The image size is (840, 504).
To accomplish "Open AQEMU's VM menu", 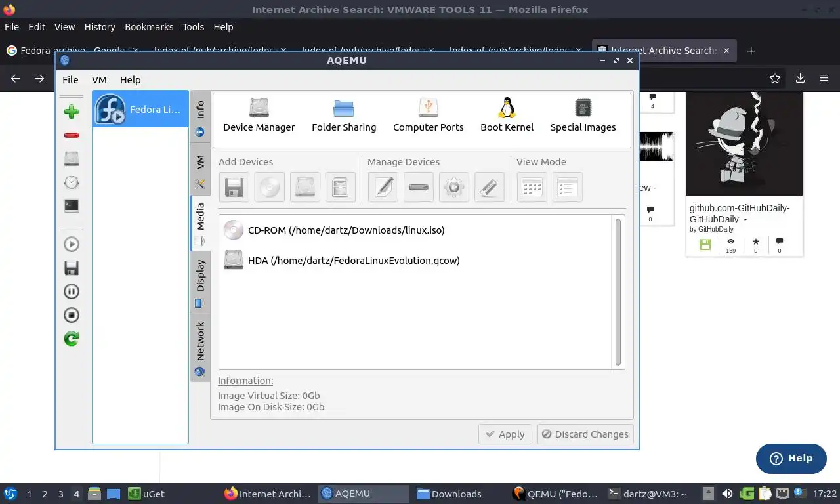I will (x=99, y=79).
